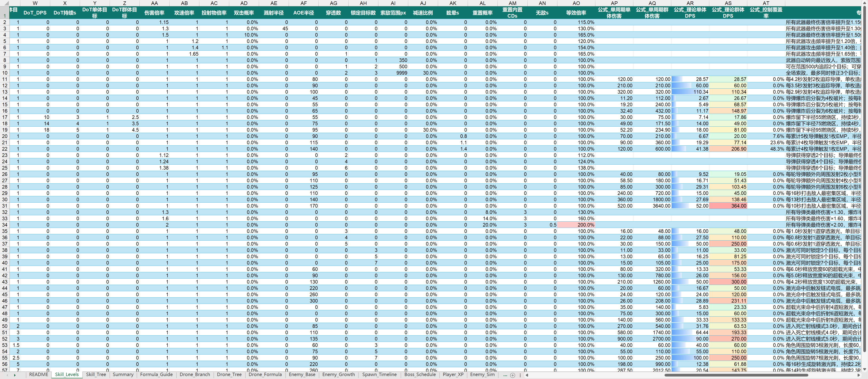Image resolution: width=868 pixels, height=379 pixels.
Task: Click the DoT持续s header cell
Action: (65, 13)
